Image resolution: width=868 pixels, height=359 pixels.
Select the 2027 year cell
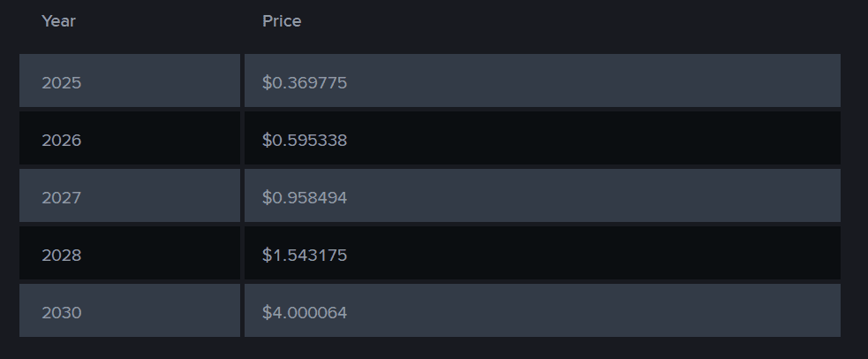tap(130, 195)
